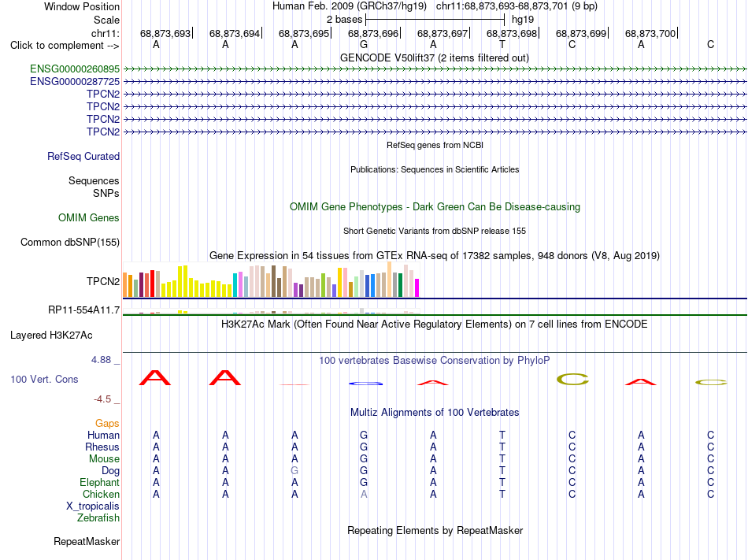The width and height of the screenshot is (748, 560).
Task: Click 'Repeating Elements by RepeatMasker' title
Action: 435,530
